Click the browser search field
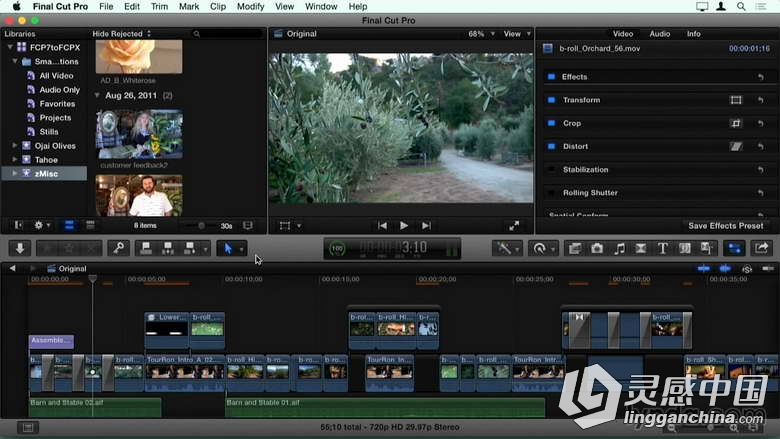The width and height of the screenshot is (780, 439). [227, 34]
